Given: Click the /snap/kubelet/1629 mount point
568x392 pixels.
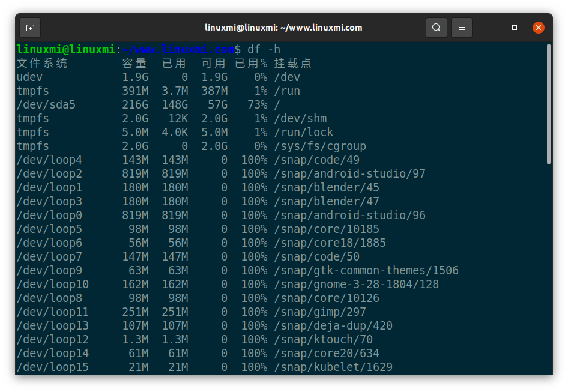Looking at the screenshot, I should pos(333,367).
